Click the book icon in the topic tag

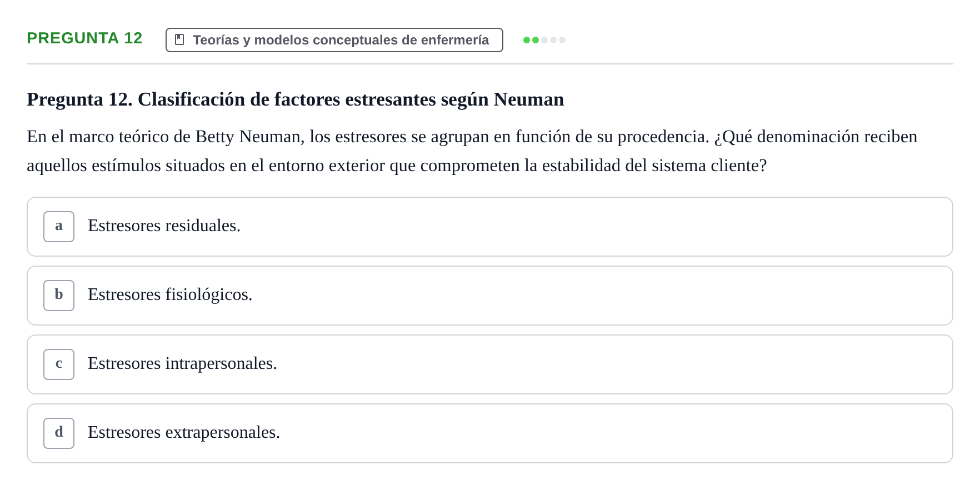179,39
